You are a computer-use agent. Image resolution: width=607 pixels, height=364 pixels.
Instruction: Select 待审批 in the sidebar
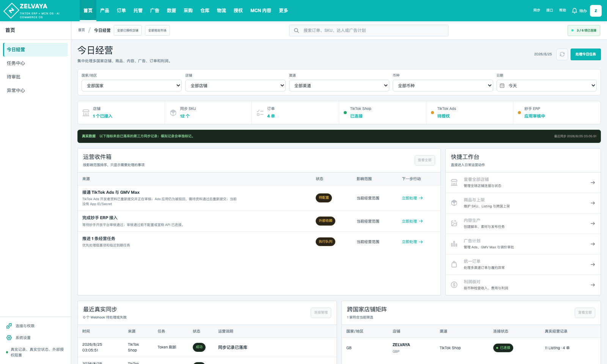[x=36, y=77]
